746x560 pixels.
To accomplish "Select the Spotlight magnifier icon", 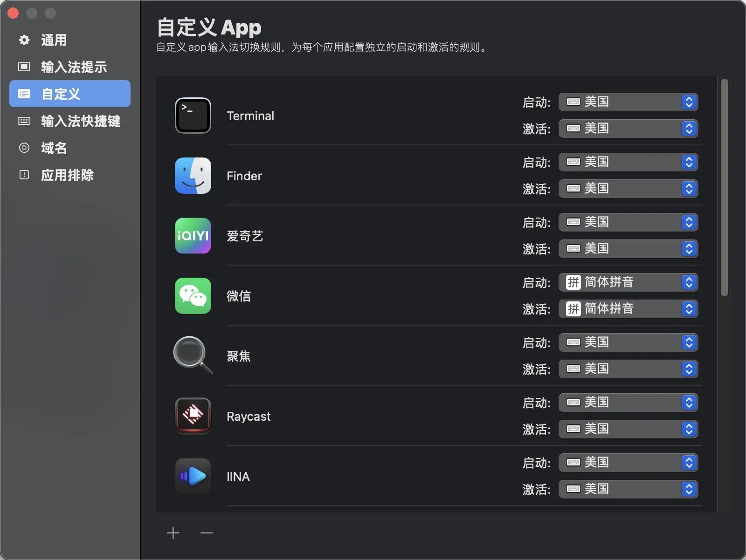I will point(192,355).
